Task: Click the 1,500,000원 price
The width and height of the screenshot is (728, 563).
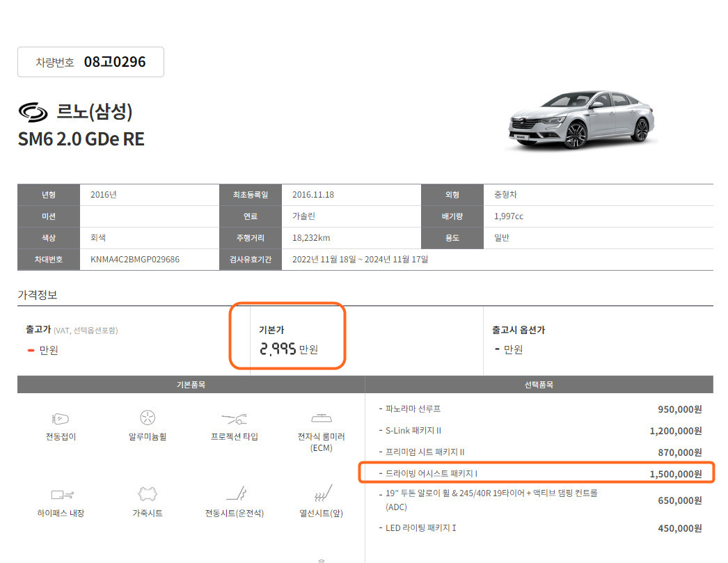Action: coord(676,474)
